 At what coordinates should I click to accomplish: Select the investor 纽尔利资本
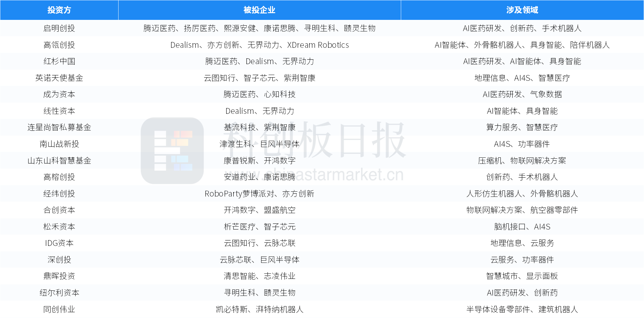pyautogui.click(x=59, y=293)
